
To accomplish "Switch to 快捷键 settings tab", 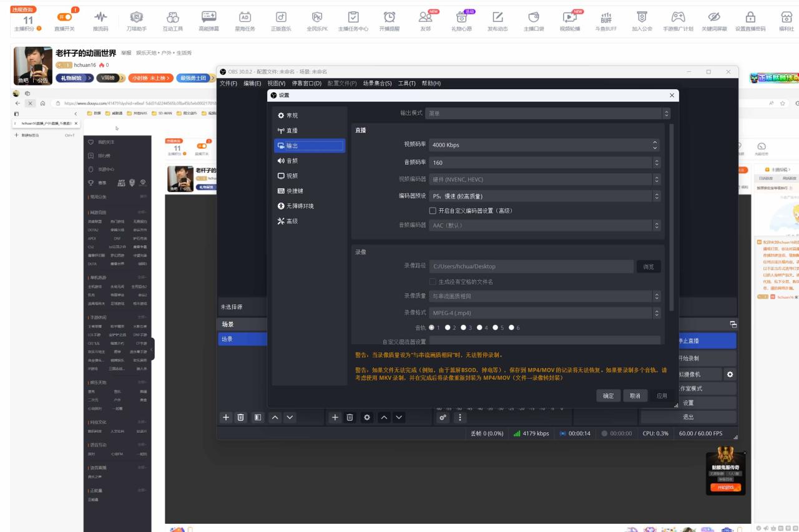I will [x=310, y=191].
